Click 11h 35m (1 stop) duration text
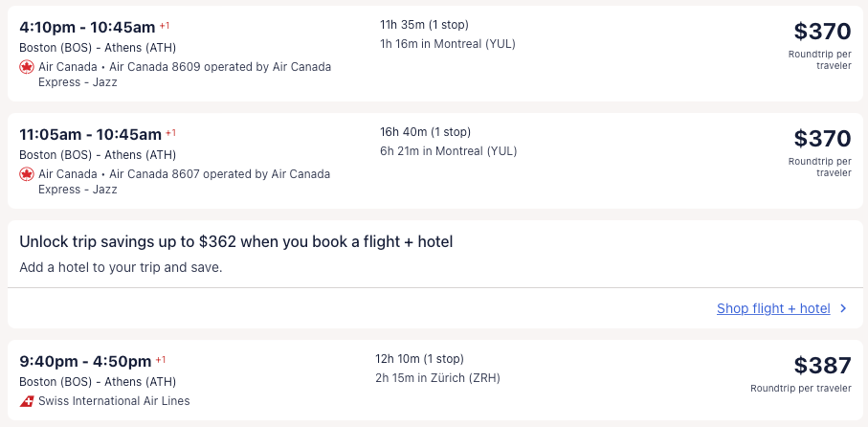This screenshot has height=427, width=868. point(424,25)
